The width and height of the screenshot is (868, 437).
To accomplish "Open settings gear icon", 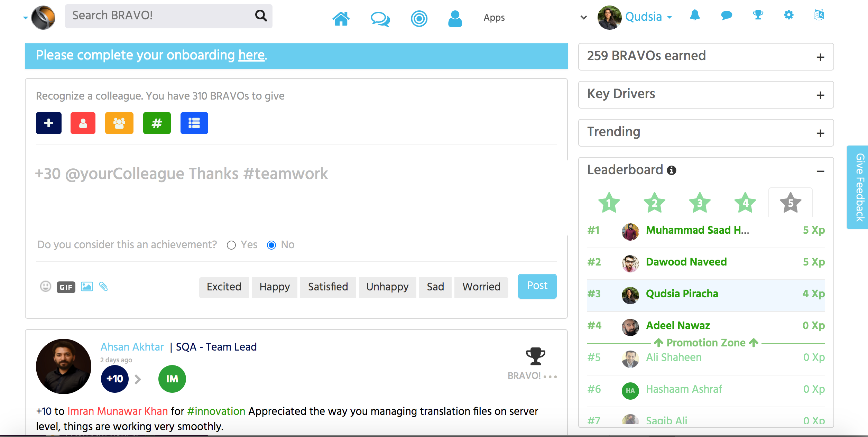I will [x=788, y=15].
